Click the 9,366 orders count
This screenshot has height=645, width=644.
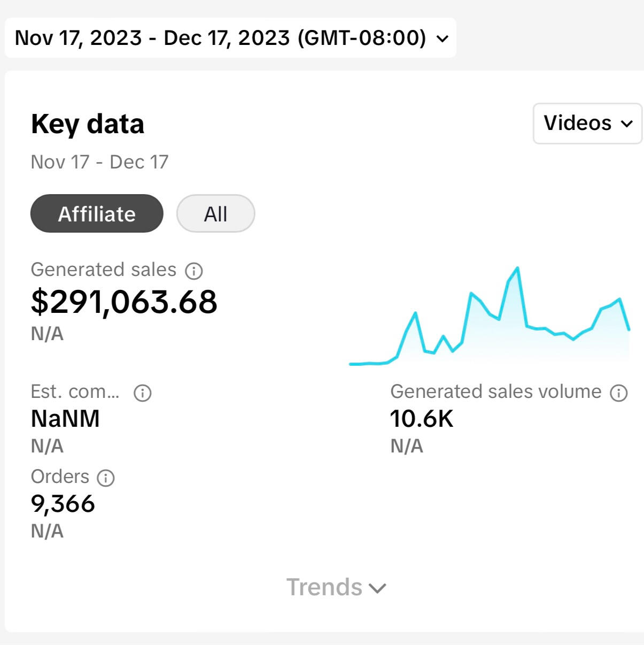click(x=63, y=504)
